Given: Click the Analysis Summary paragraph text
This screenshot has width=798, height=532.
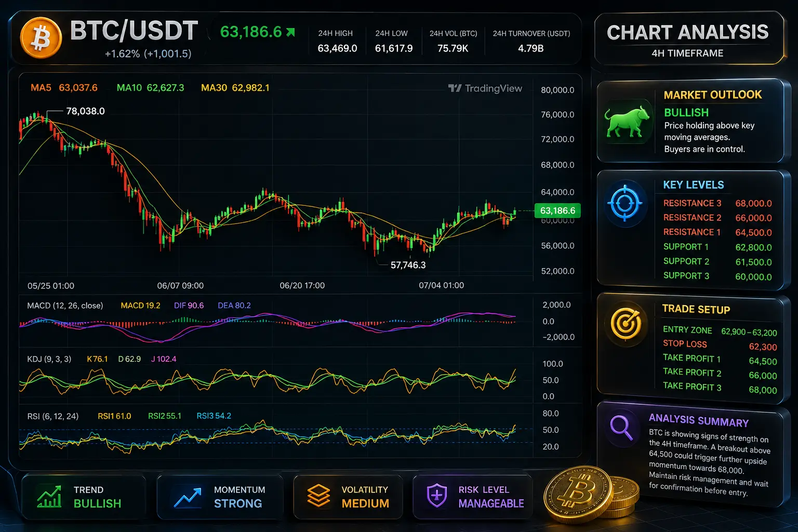Looking at the screenshot, I should coord(709,463).
